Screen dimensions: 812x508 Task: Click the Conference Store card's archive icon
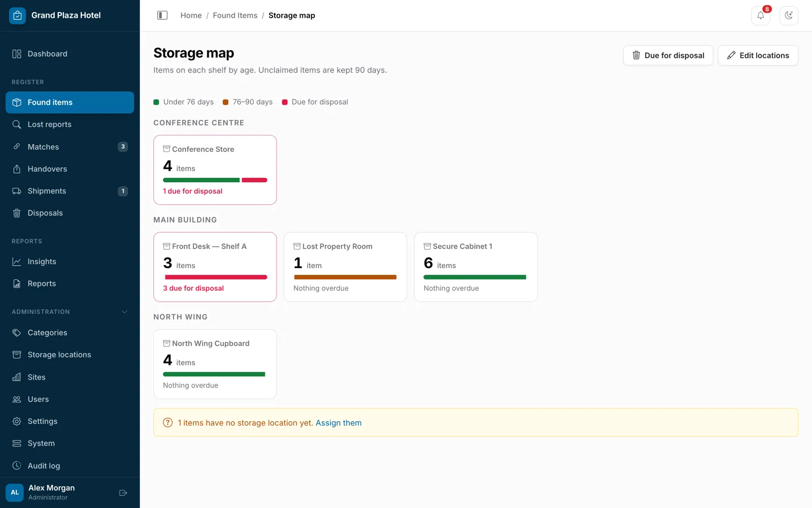tap(166, 149)
